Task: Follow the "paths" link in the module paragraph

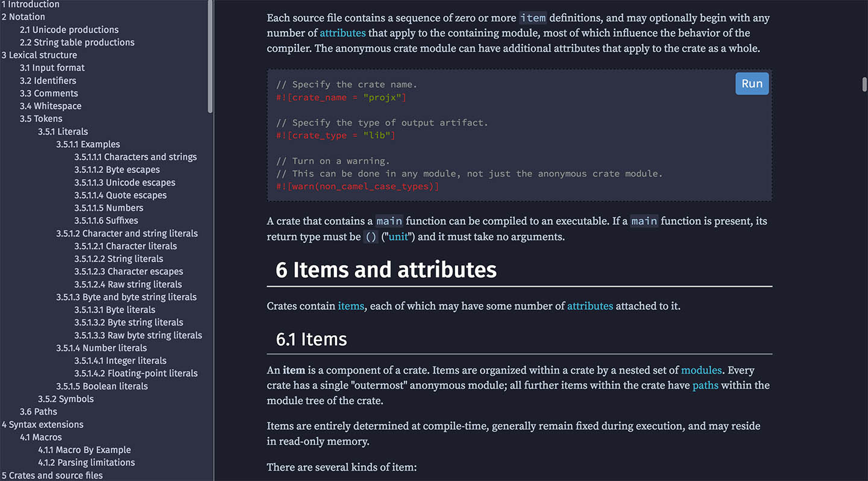Action: (x=705, y=385)
